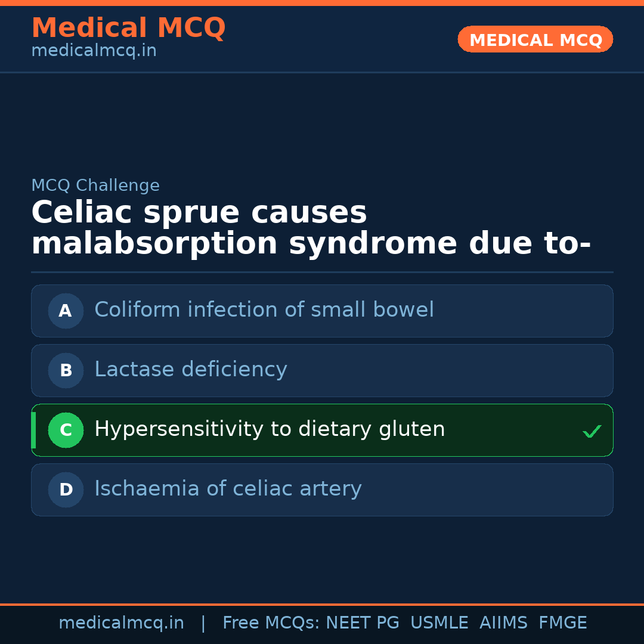Open medicalmcq.in link below header title
Viewport: 644px width, 644px height.
pyautogui.click(x=94, y=51)
